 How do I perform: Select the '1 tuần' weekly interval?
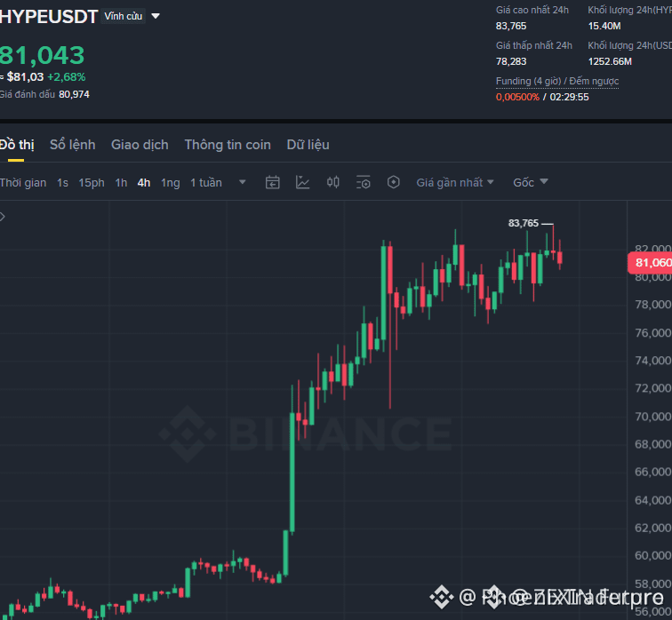(x=206, y=183)
